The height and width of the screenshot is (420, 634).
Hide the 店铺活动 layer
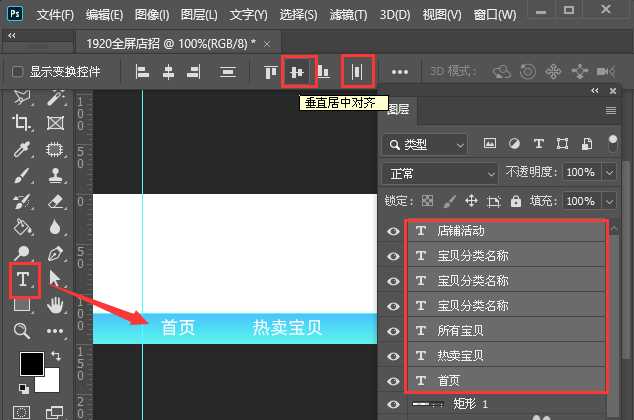coord(393,231)
